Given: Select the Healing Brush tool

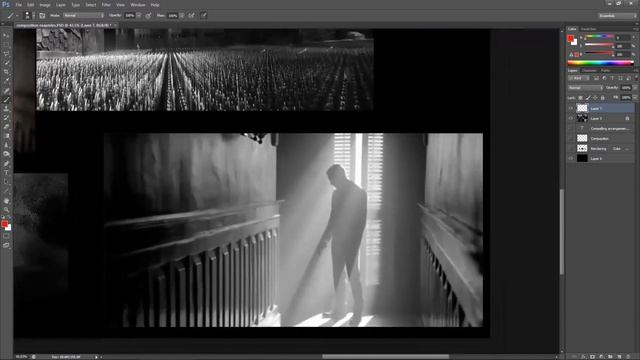Looking at the screenshot, I should (x=6, y=91).
